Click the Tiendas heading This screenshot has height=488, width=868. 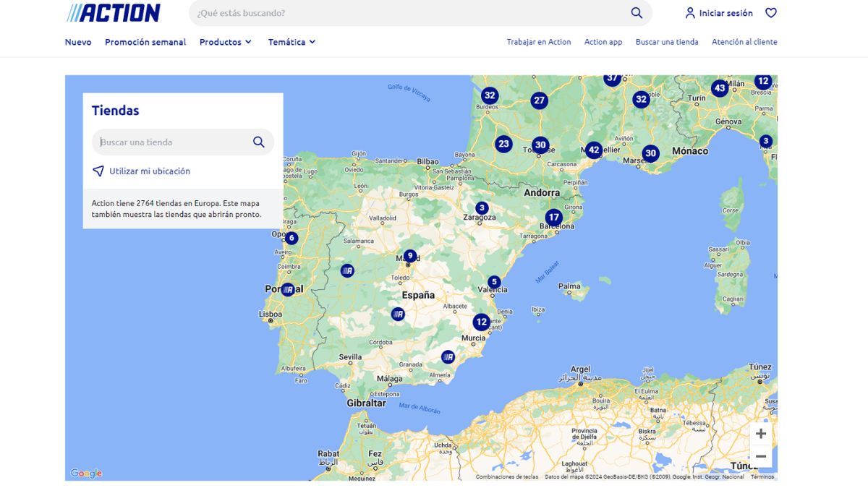coord(115,111)
